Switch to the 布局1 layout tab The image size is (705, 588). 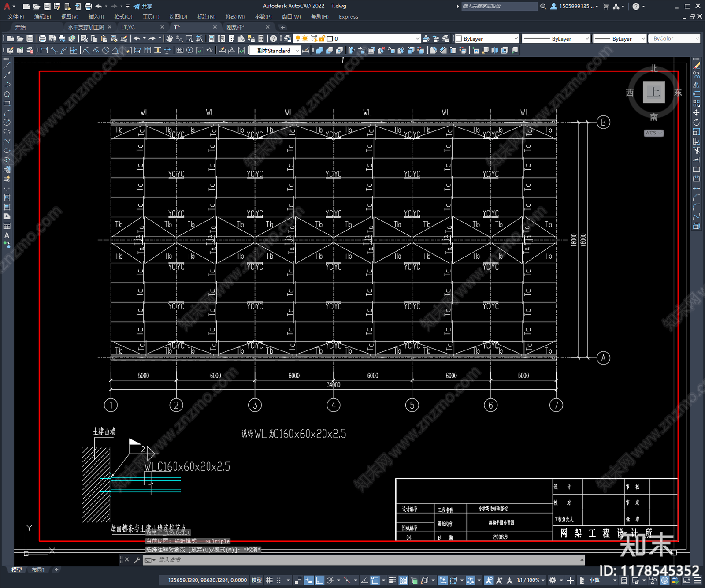tap(38, 570)
